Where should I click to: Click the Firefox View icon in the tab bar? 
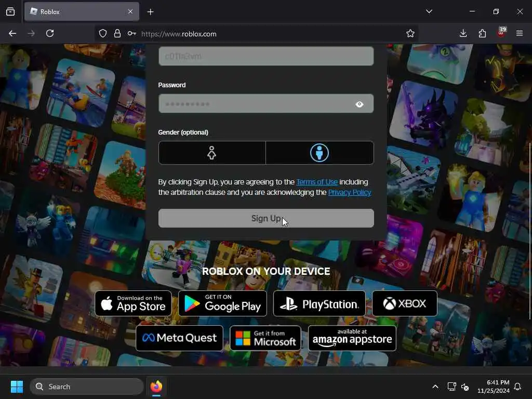(10, 11)
